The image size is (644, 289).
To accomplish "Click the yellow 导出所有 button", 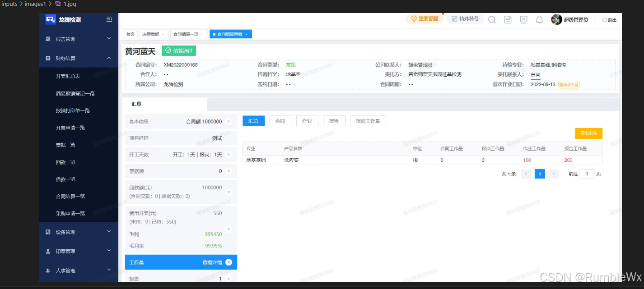I will click(588, 133).
